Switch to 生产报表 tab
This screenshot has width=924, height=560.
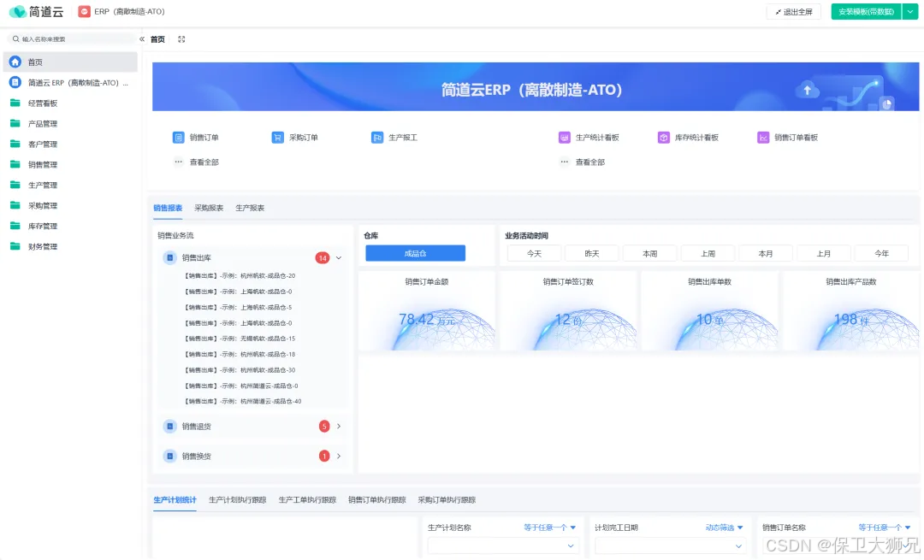250,208
